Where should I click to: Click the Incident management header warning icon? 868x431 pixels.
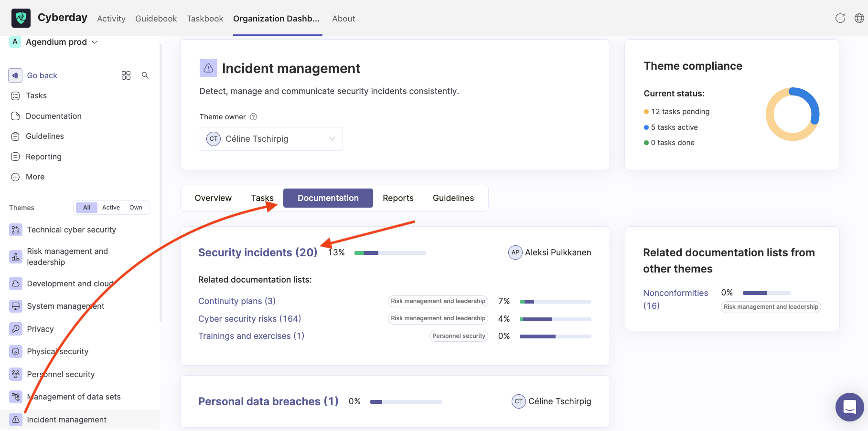click(208, 68)
